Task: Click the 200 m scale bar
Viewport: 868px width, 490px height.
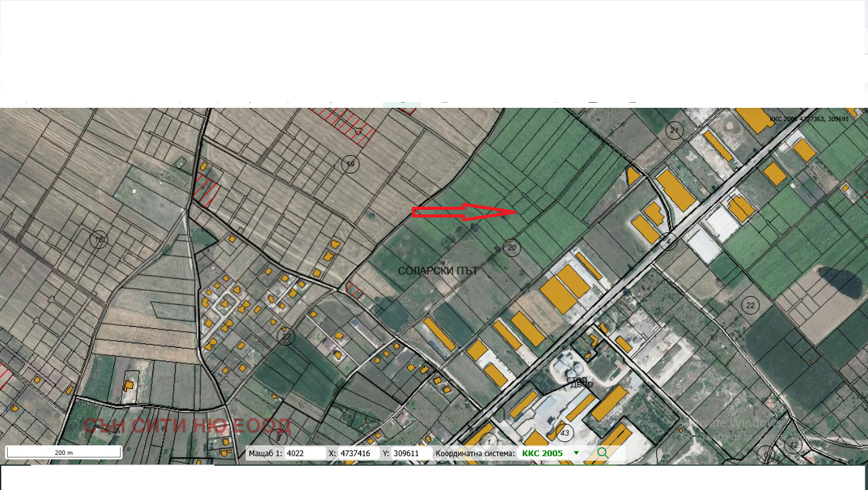Action: pyautogui.click(x=64, y=452)
